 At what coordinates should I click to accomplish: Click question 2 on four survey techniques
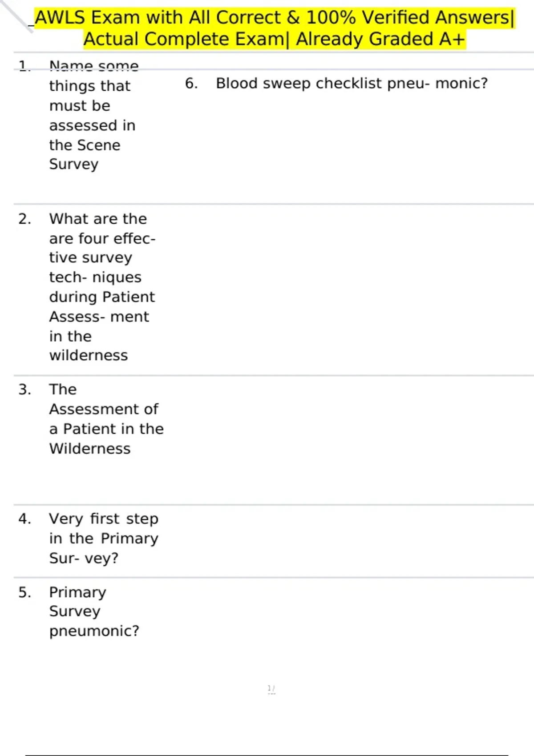click(102, 287)
